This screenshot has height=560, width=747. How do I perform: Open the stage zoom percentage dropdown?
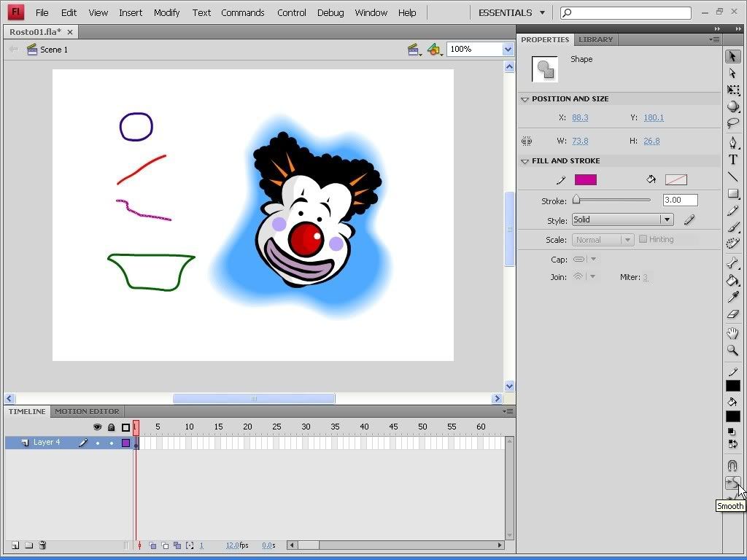508,49
